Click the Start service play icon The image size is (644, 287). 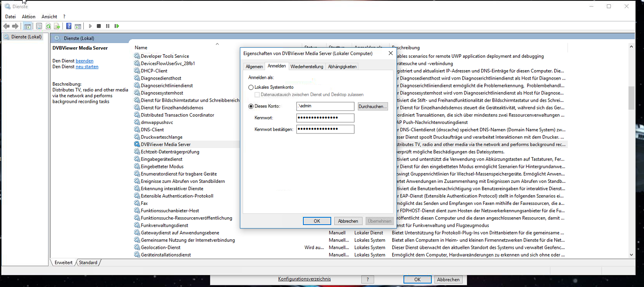click(x=90, y=26)
